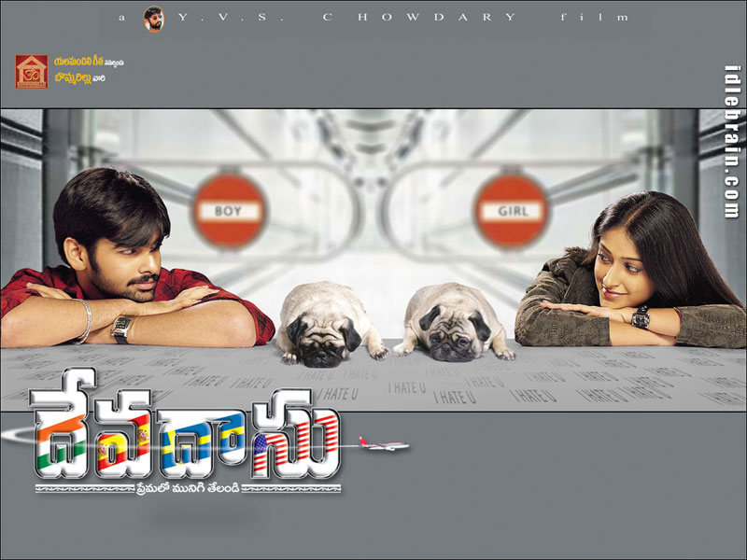Click the small director portrait in header
The image size is (747, 560).
(152, 18)
